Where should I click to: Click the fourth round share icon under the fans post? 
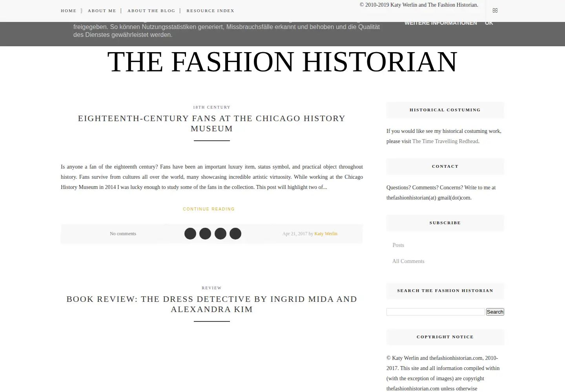235,234
